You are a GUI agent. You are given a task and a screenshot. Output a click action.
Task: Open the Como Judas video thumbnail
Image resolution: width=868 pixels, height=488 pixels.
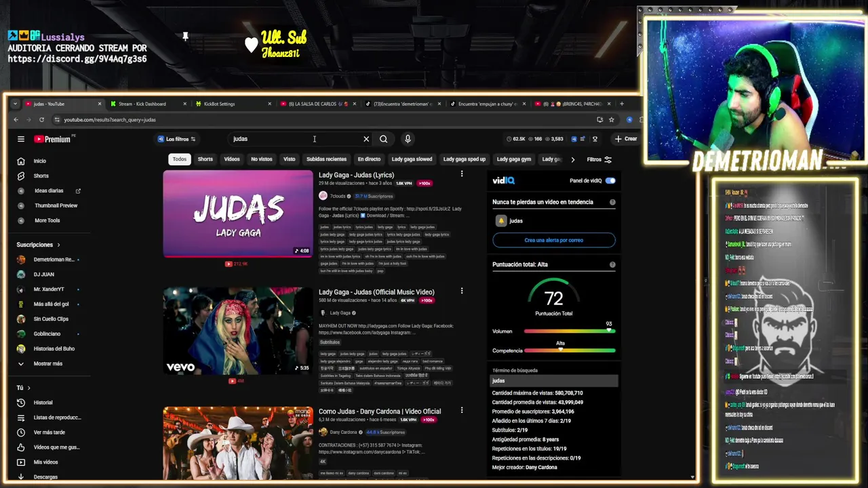click(238, 443)
